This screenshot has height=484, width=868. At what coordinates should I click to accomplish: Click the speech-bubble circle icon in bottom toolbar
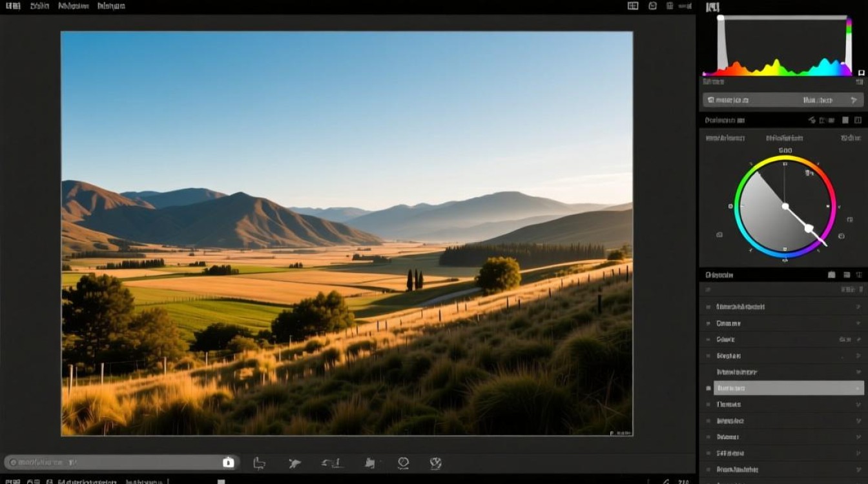[x=404, y=463]
